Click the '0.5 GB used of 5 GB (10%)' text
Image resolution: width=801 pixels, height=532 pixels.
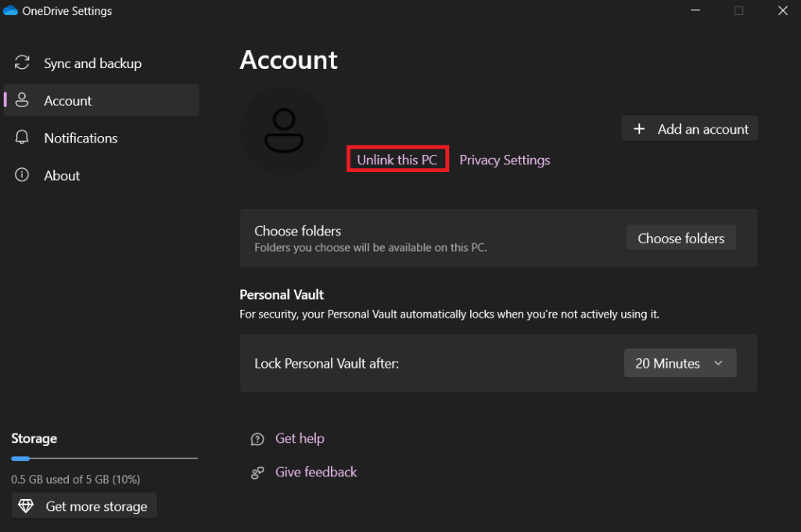(x=76, y=480)
